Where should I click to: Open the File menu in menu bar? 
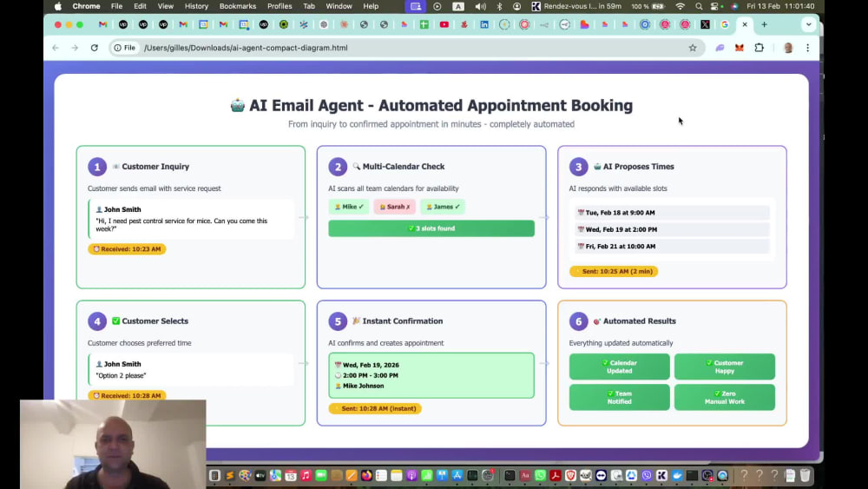pos(116,6)
